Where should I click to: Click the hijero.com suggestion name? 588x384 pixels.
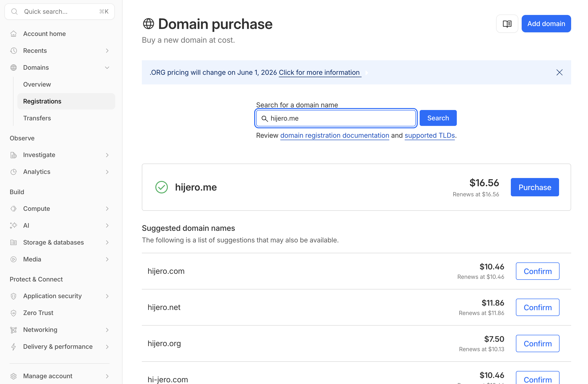click(x=166, y=271)
